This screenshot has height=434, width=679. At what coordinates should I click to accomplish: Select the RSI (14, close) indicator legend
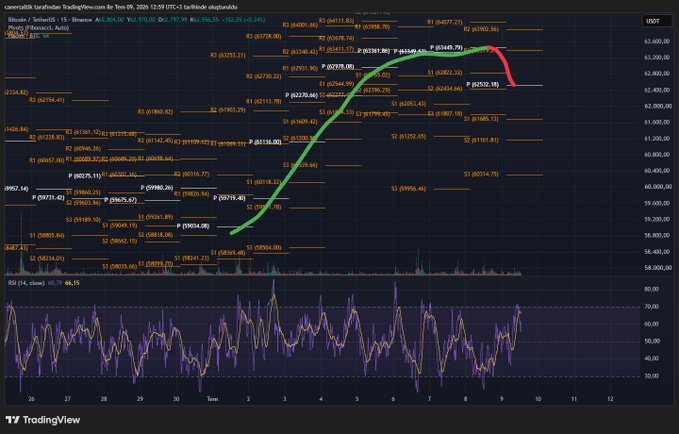(26, 283)
